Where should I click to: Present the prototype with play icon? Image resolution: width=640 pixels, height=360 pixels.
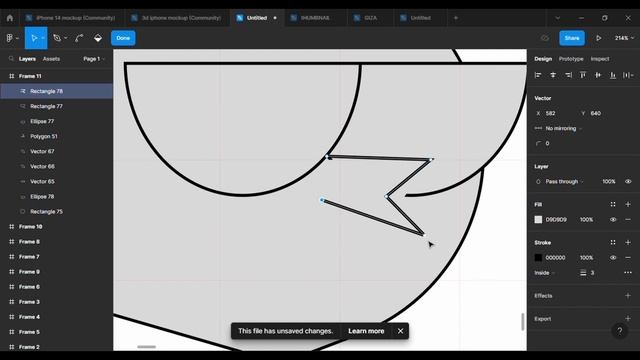click(598, 38)
